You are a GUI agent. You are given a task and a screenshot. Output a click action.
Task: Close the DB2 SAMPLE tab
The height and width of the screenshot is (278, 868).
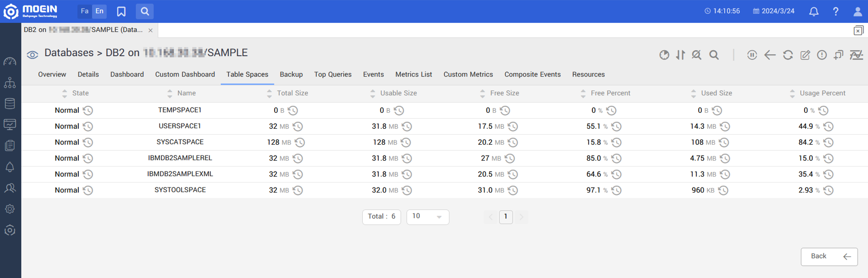coord(151,30)
